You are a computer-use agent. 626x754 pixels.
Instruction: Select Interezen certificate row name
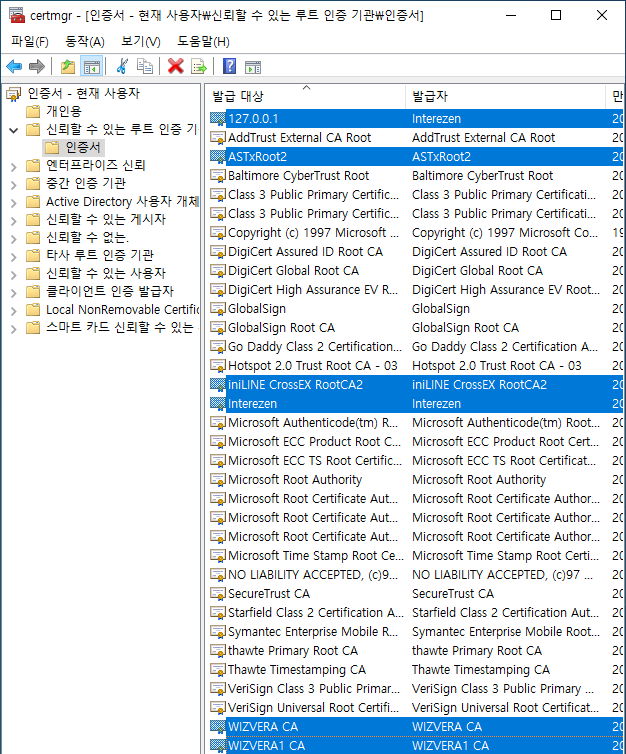252,403
